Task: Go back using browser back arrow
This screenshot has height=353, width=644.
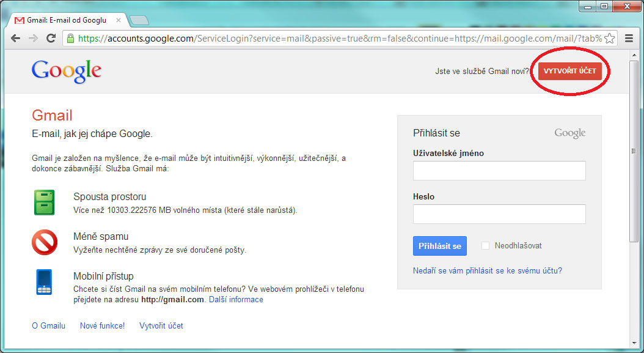Action: [x=16, y=39]
